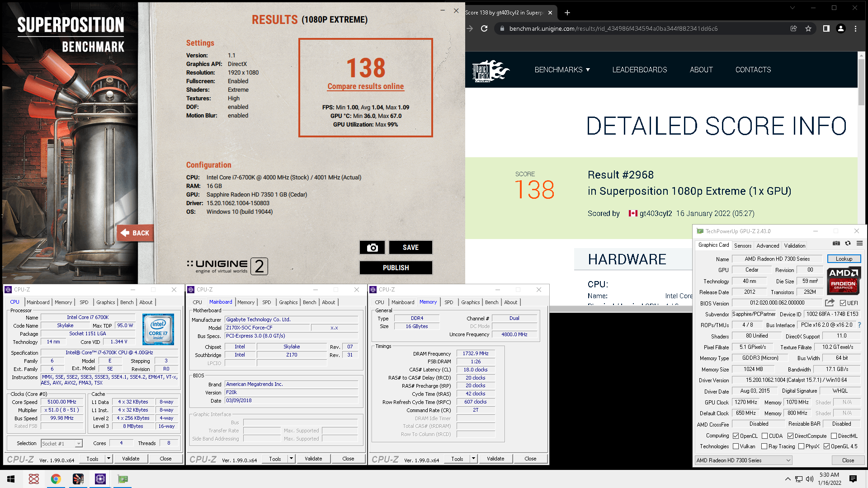Toggle the CUDA checkbox
This screenshot has height=488, width=868.
point(764,436)
